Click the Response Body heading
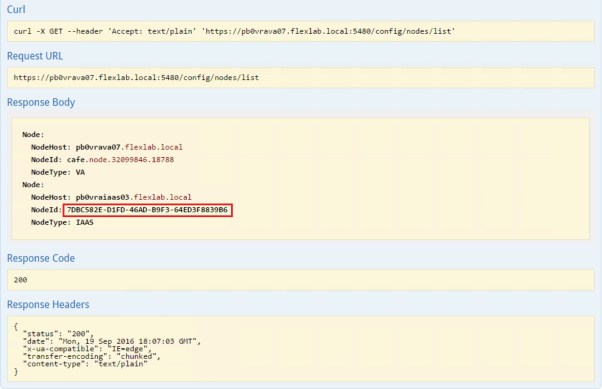 (x=41, y=102)
